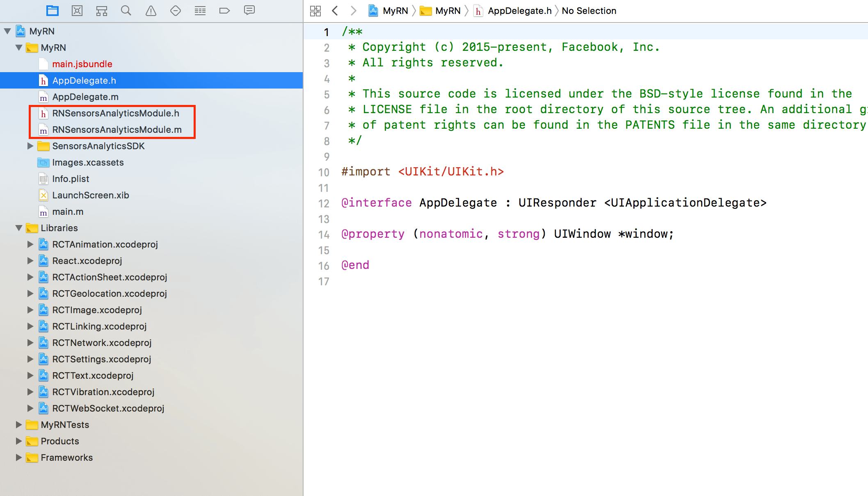Open the Symbol navigator icon
868x496 pixels.
tap(102, 11)
